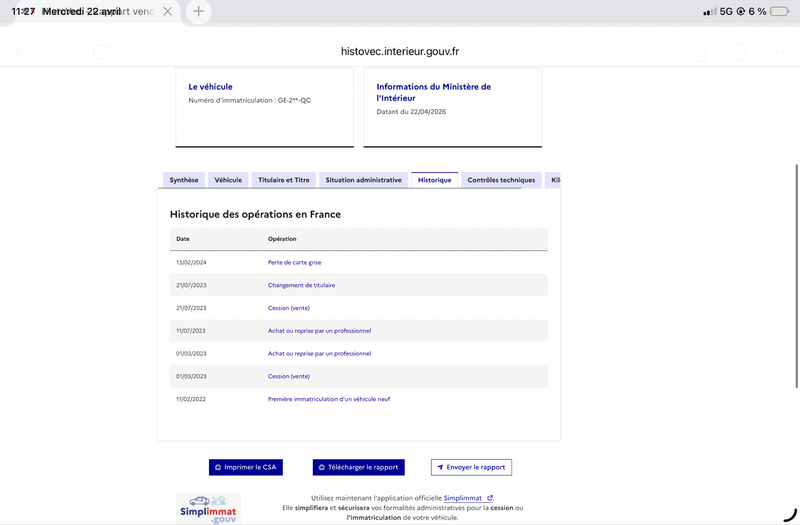Switch to the Synthèse tab
800x525 pixels.
point(184,180)
